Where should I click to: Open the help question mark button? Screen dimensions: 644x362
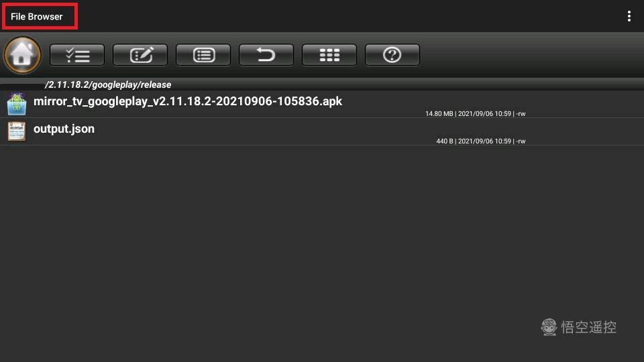[x=392, y=54]
